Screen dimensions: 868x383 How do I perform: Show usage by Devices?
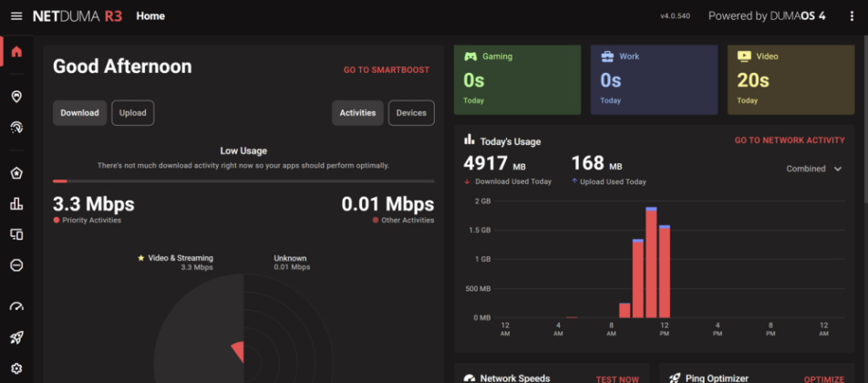pos(411,113)
